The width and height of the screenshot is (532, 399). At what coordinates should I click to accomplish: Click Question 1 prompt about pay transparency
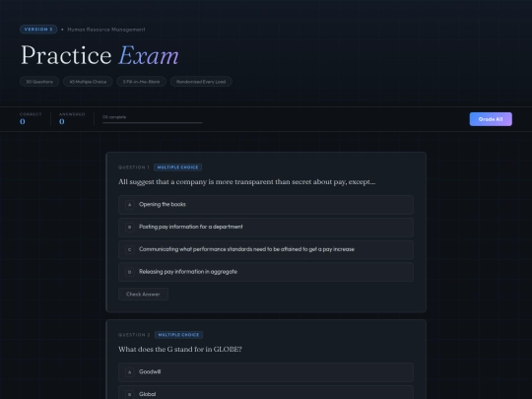point(246,182)
